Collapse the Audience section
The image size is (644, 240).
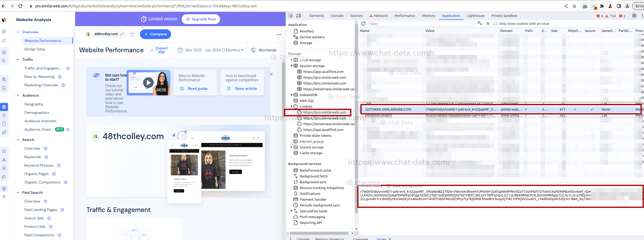[18, 95]
